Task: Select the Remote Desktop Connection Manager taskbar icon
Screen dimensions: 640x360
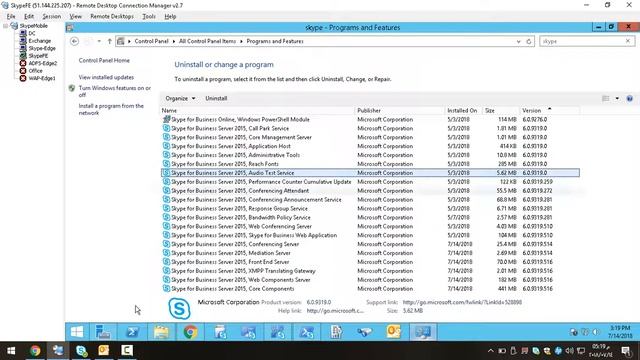Action: pyautogui.click(x=58, y=351)
